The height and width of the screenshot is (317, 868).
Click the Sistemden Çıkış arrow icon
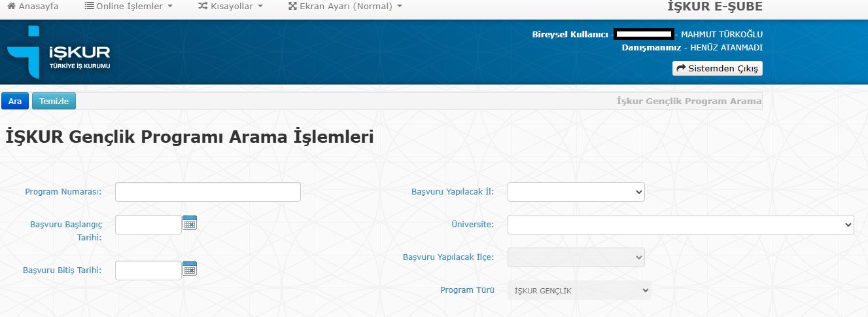coord(681,69)
